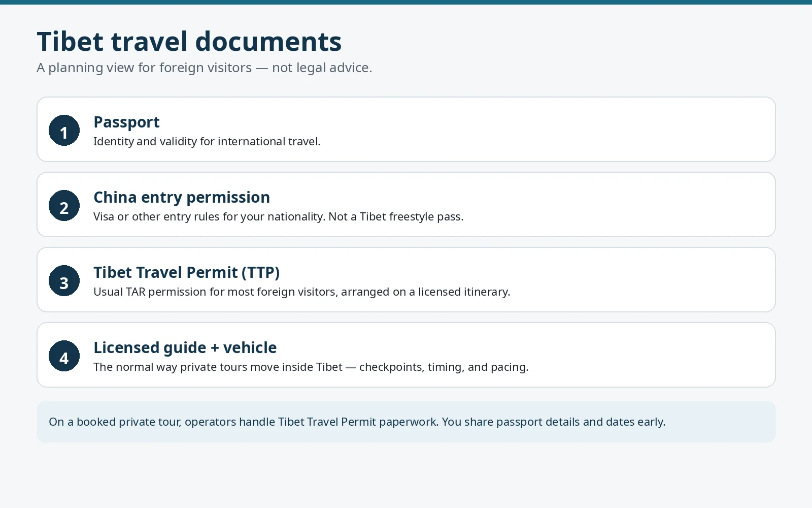Click the 'checkpoints, timing, and pacing' description

[311, 367]
